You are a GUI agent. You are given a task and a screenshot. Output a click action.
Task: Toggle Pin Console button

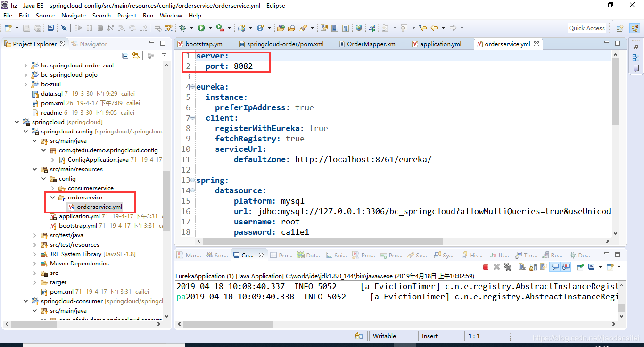[580, 267]
